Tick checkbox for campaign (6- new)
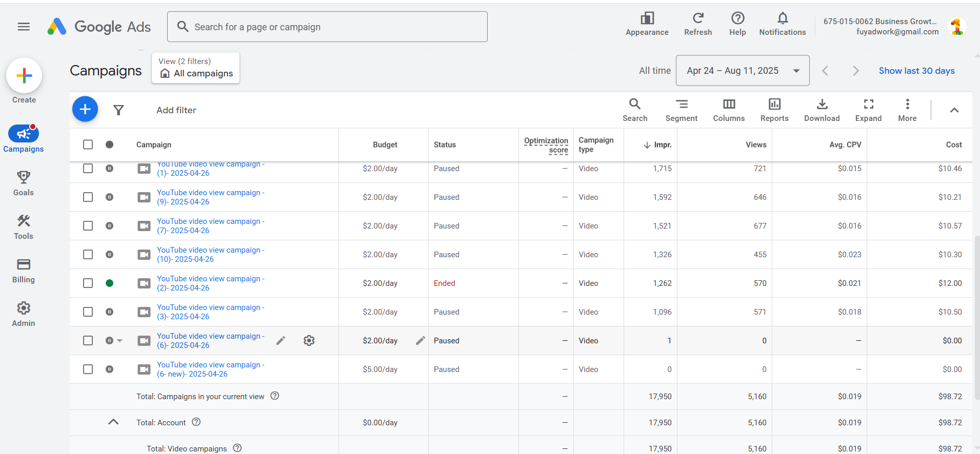980x454 pixels. click(88, 369)
